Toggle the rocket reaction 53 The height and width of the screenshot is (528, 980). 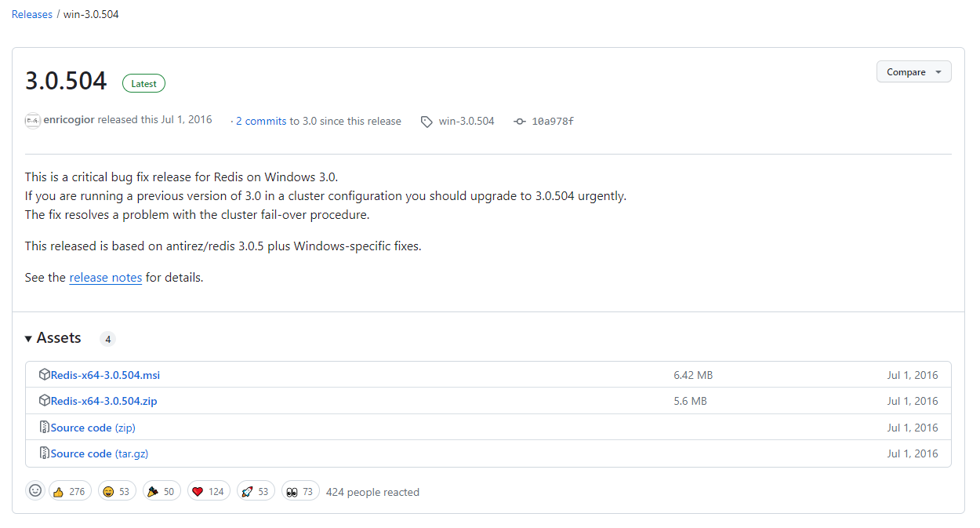(256, 491)
